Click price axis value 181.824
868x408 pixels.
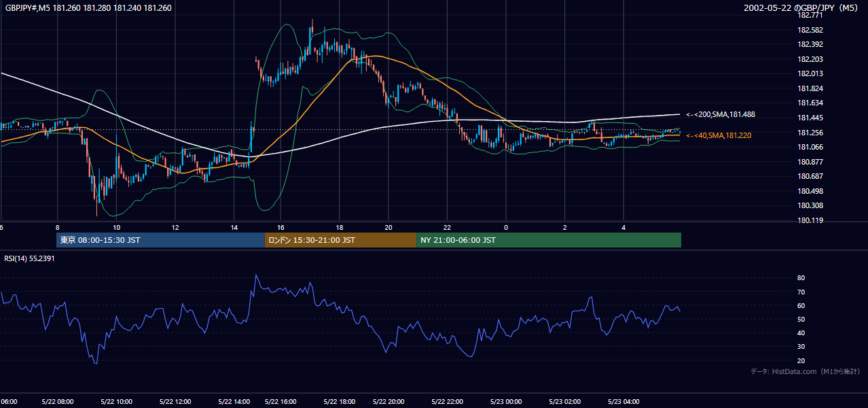(x=810, y=88)
